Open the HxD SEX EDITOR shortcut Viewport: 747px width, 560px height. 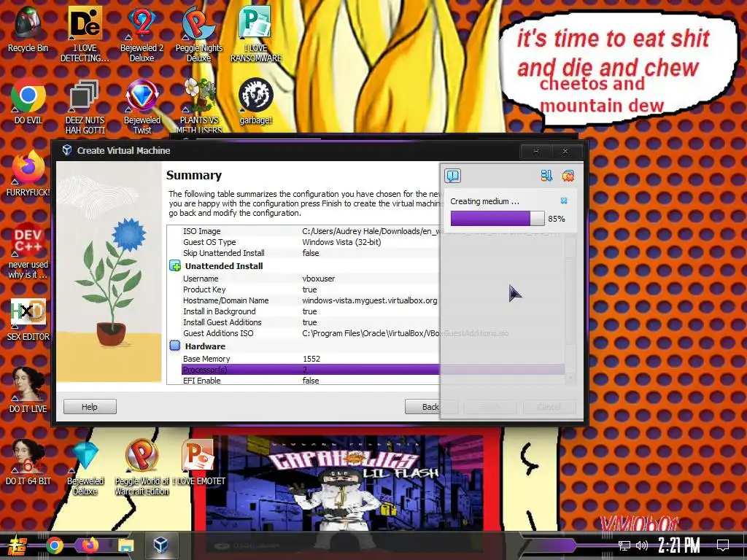(28, 318)
